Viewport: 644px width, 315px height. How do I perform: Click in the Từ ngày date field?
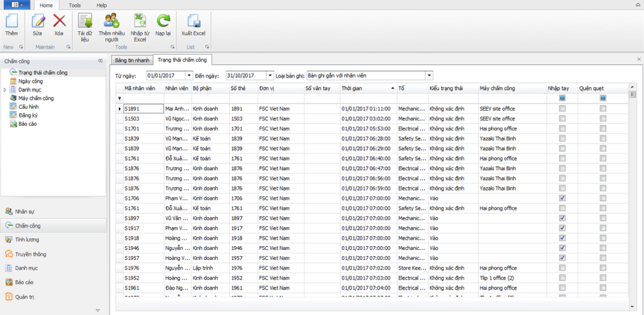coord(166,76)
